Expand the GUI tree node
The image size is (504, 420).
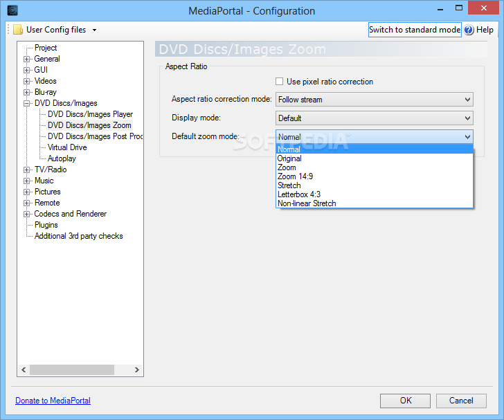point(27,70)
